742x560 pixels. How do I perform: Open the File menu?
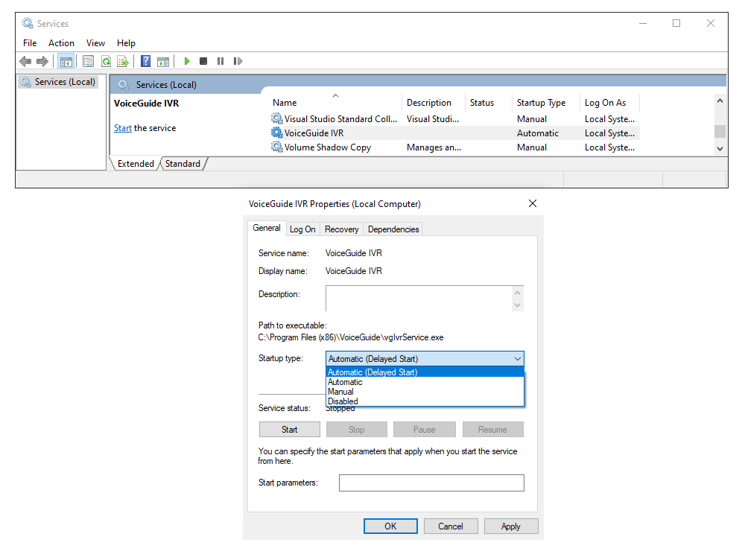pyautogui.click(x=30, y=43)
